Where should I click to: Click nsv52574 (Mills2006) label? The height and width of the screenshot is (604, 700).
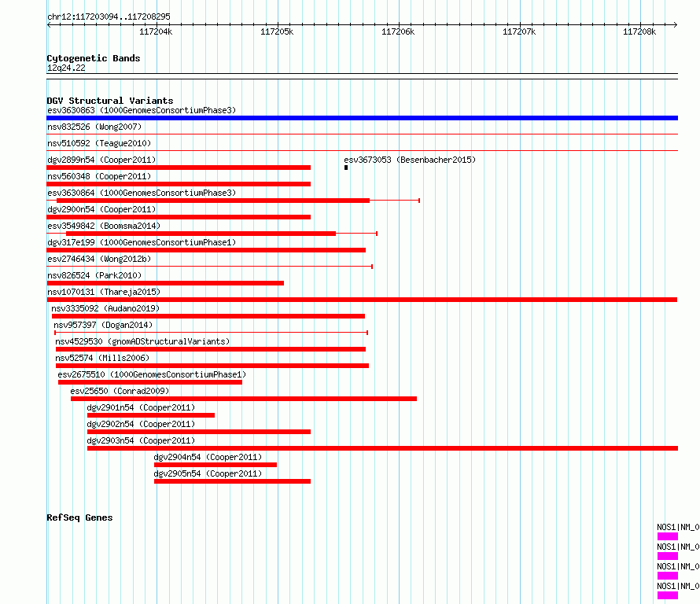pos(102,358)
